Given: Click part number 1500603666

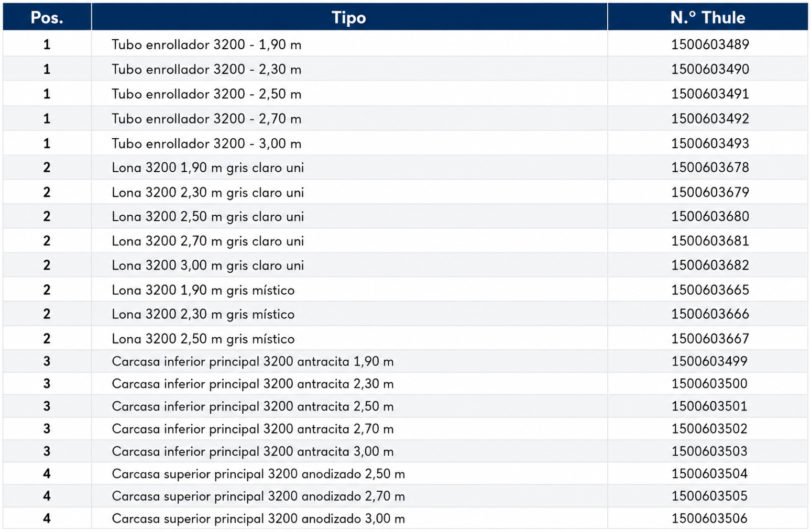Looking at the screenshot, I should coord(710,314).
